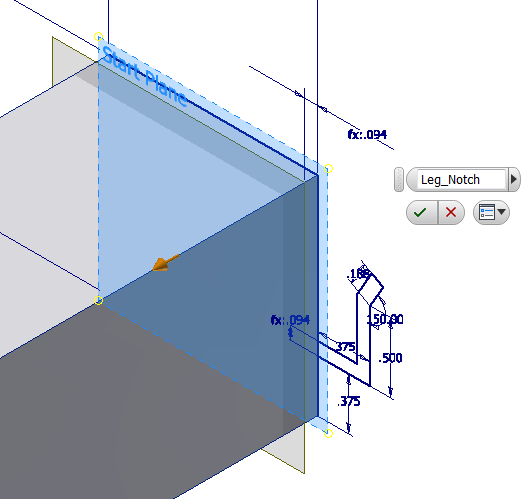Click the Start Plane label
530x499 pixels.
click(x=144, y=77)
